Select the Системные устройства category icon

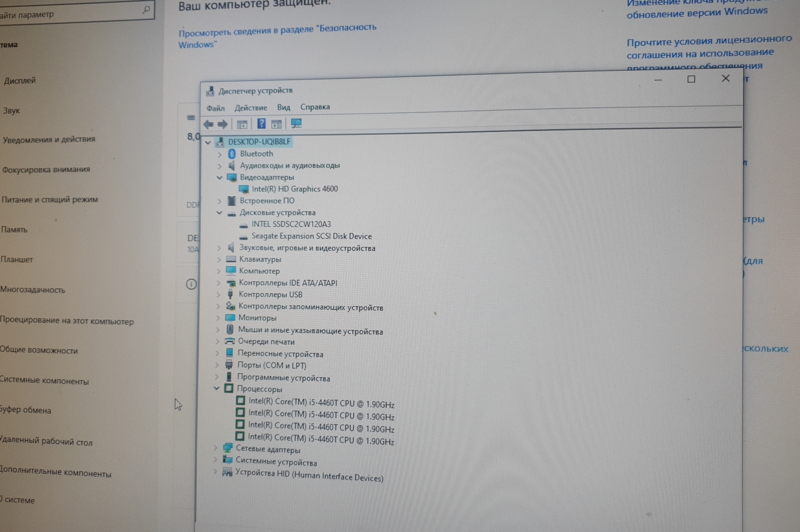228,460
